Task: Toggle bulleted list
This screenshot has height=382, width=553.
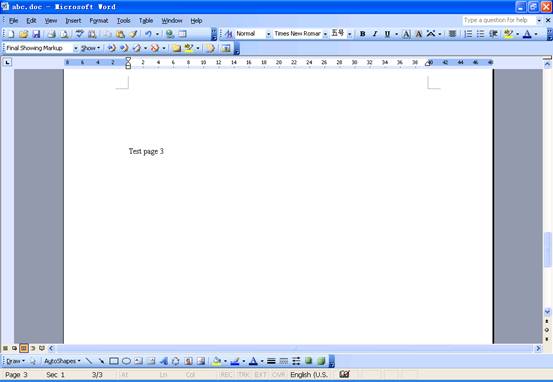Action: click(x=480, y=34)
